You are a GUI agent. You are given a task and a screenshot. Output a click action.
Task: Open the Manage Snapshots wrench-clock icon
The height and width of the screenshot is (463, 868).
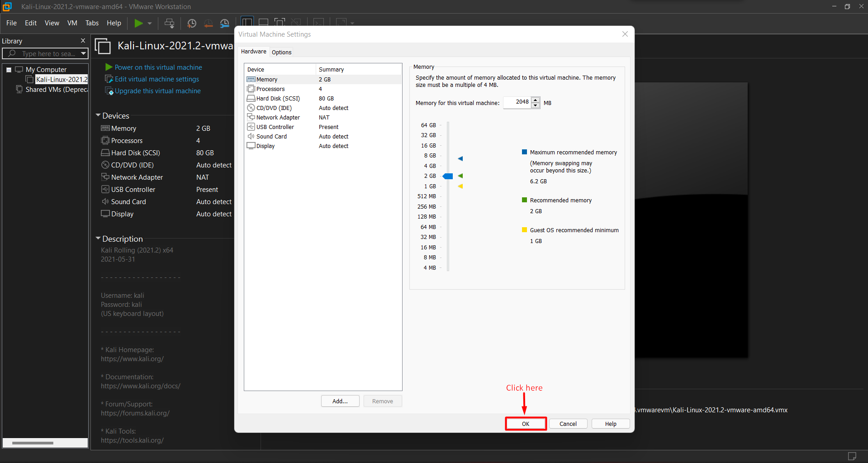coord(224,23)
